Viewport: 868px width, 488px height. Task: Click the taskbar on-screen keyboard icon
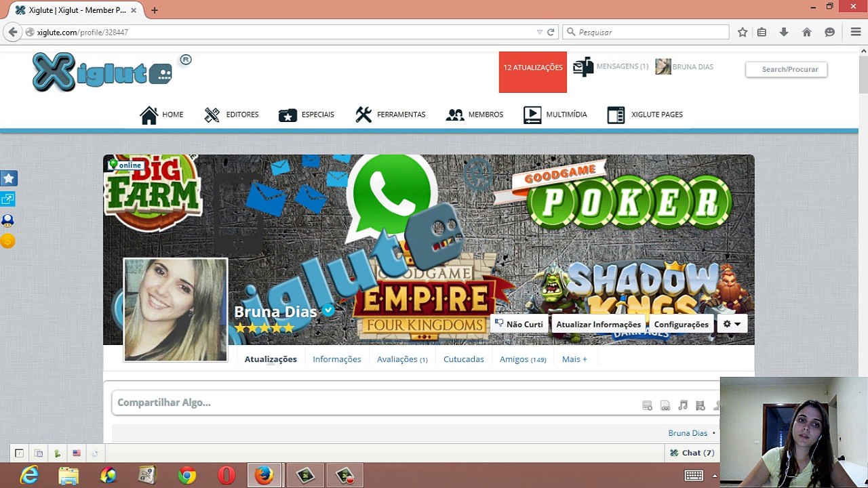point(693,475)
